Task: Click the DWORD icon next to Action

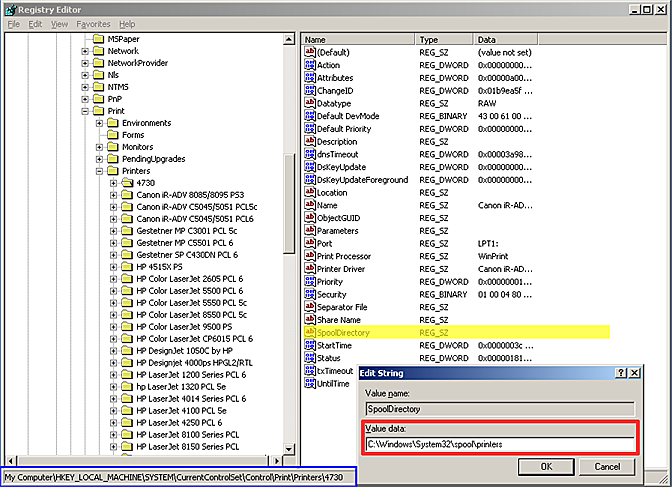Action: [310, 65]
